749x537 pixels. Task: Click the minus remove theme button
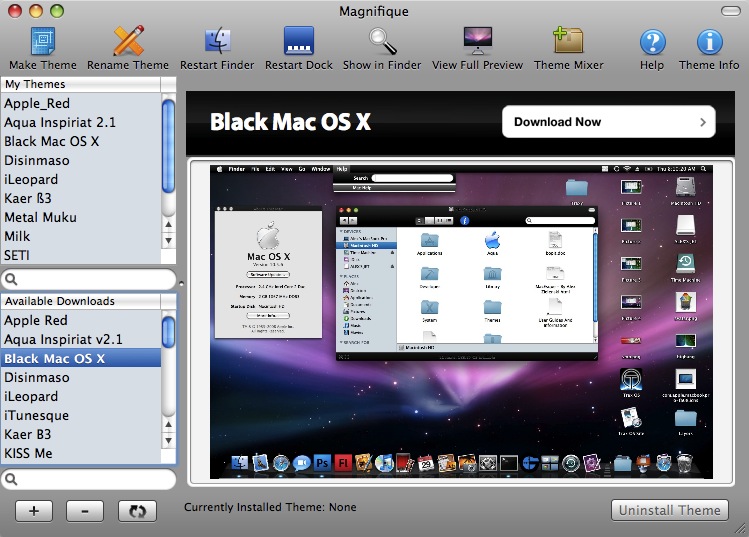(x=85, y=511)
